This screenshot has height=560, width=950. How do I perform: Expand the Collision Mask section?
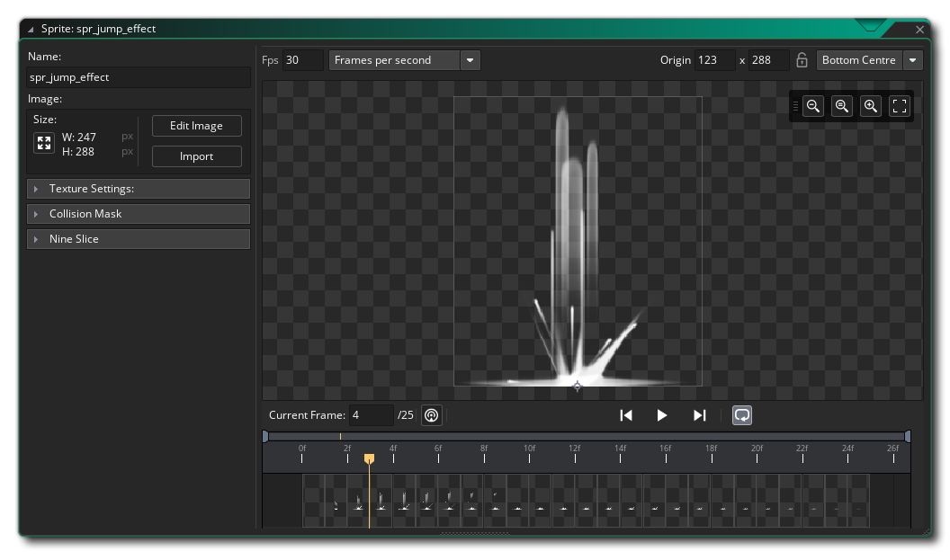coord(139,214)
